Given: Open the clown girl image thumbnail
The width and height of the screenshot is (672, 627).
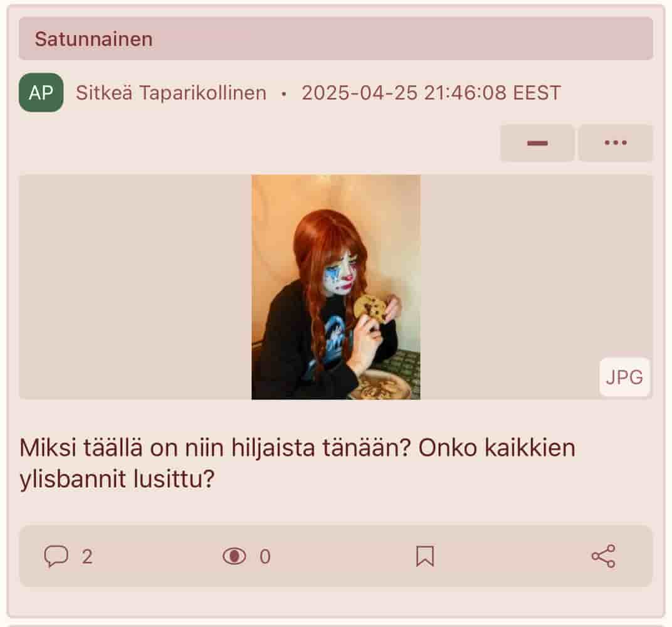Looking at the screenshot, I should (x=335, y=287).
